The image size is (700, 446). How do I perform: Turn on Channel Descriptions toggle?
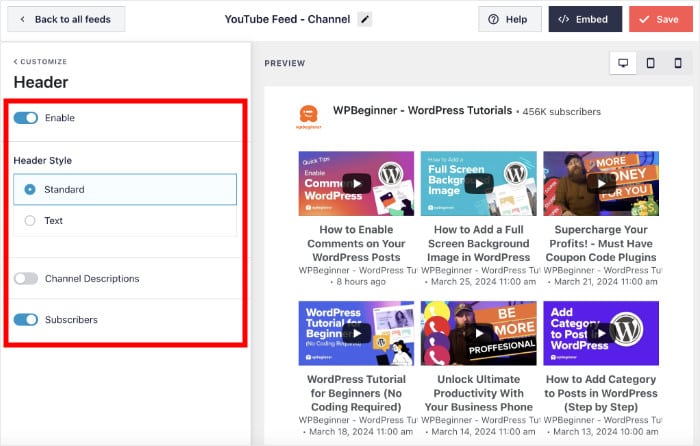click(x=26, y=279)
